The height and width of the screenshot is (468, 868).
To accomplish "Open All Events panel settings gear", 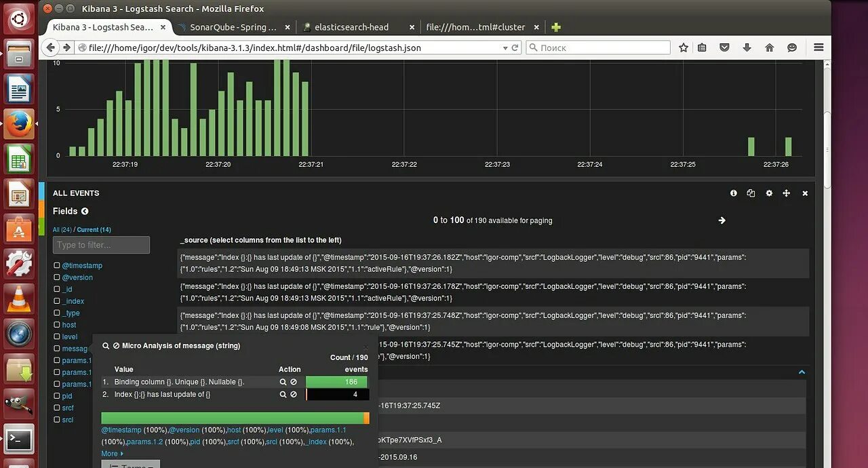I will [769, 193].
